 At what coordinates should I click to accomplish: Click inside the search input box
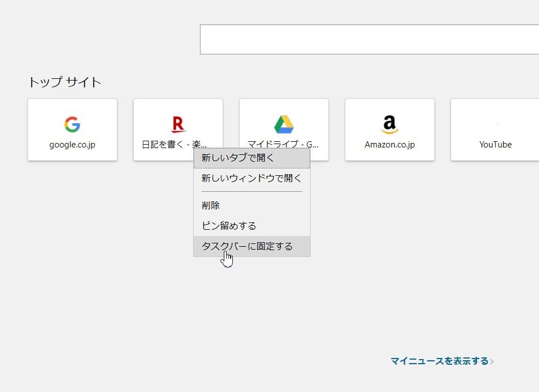click(369, 39)
